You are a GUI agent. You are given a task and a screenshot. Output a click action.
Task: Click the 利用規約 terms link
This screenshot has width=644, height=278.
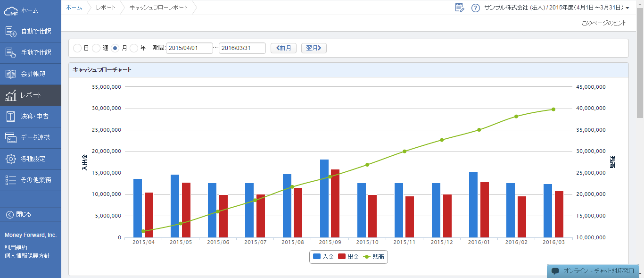16,247
